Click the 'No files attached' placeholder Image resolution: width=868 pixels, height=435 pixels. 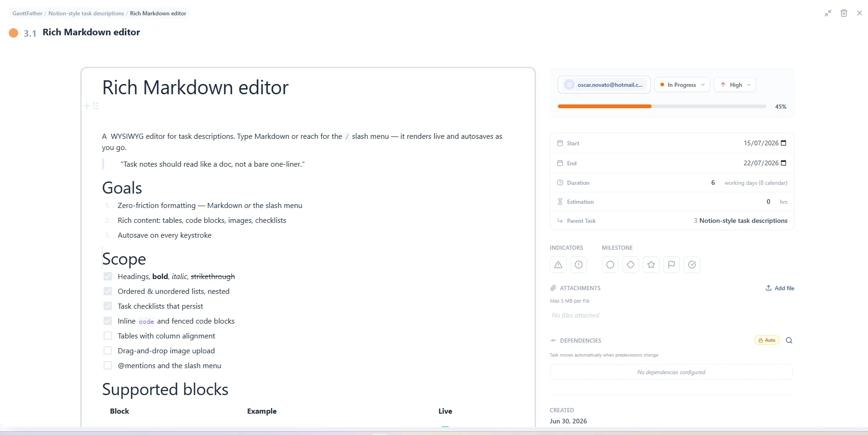pyautogui.click(x=575, y=315)
